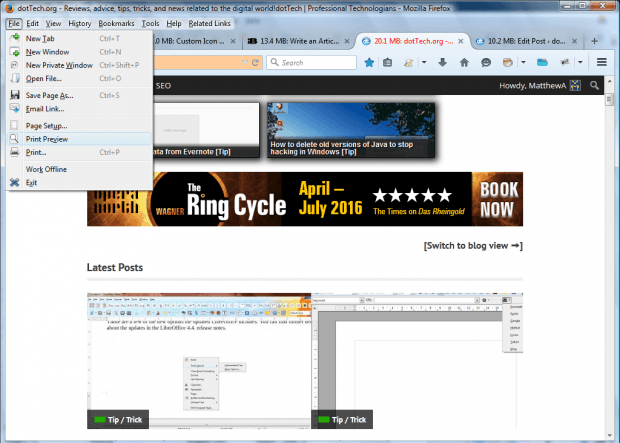Open the Bookmarks menu

click(116, 24)
